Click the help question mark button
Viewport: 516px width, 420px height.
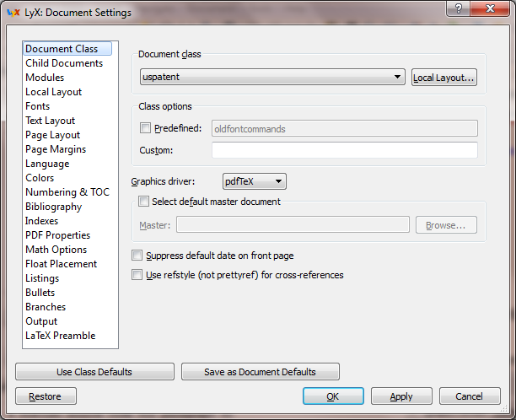click(x=458, y=8)
